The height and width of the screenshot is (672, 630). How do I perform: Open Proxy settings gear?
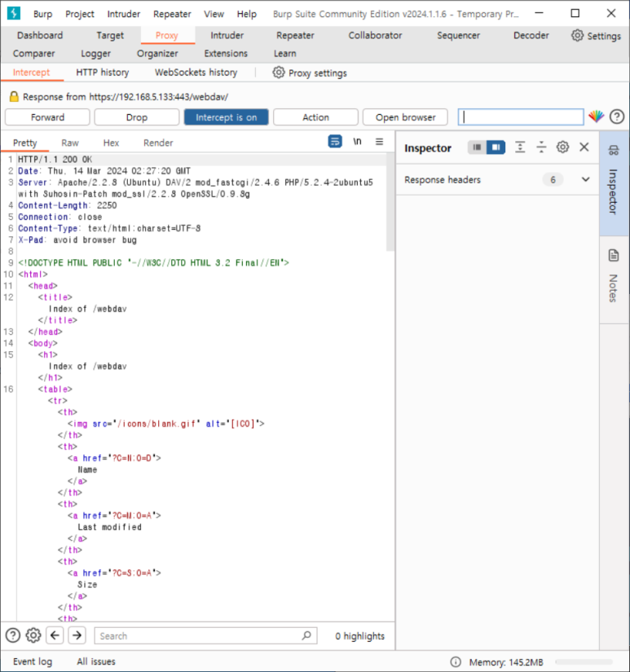click(x=310, y=72)
